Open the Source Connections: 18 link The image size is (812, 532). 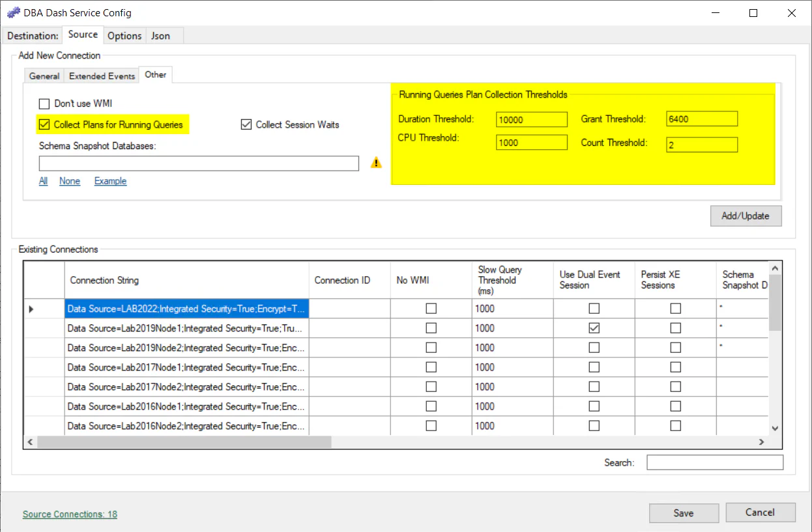70,514
